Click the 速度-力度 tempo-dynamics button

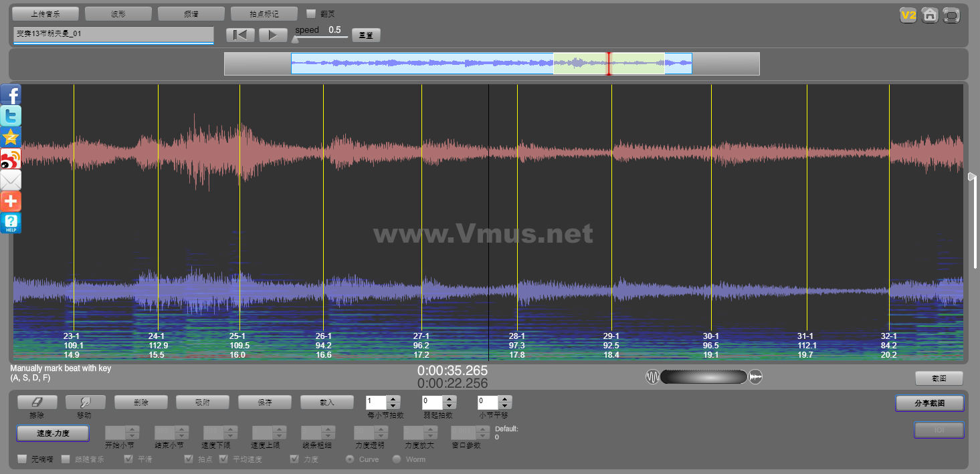pos(53,433)
